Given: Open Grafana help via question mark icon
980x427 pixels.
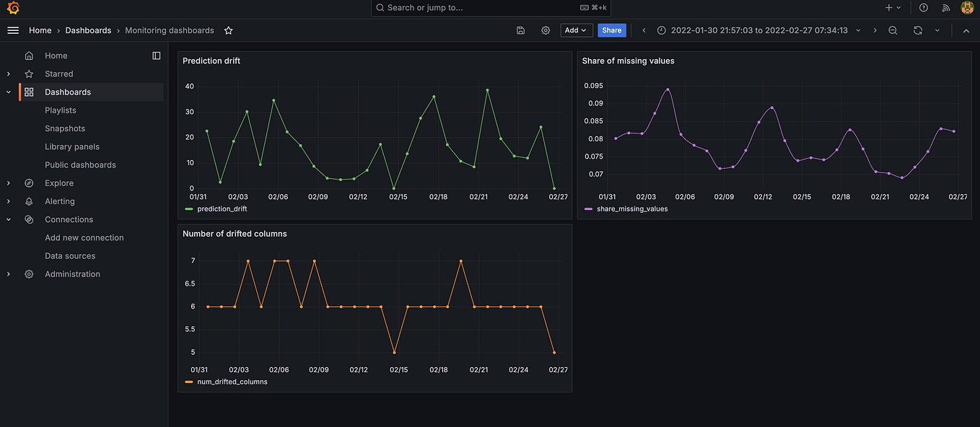Looking at the screenshot, I should pos(923,7).
